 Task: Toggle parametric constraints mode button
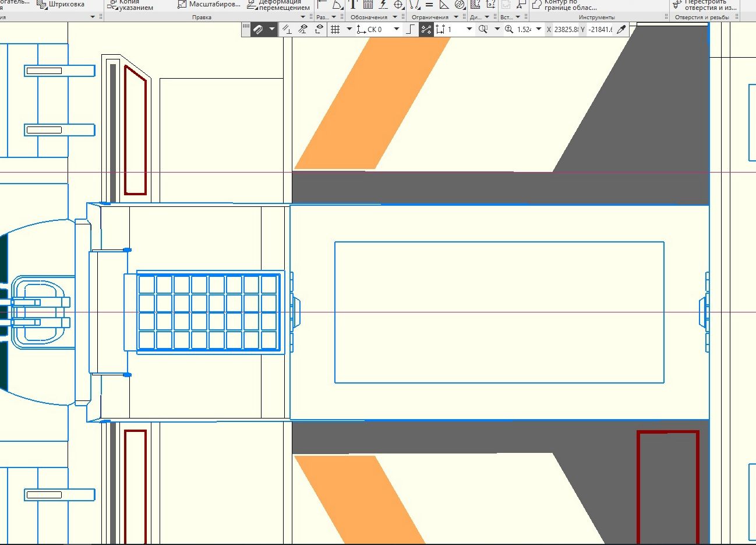pyautogui.click(x=426, y=29)
